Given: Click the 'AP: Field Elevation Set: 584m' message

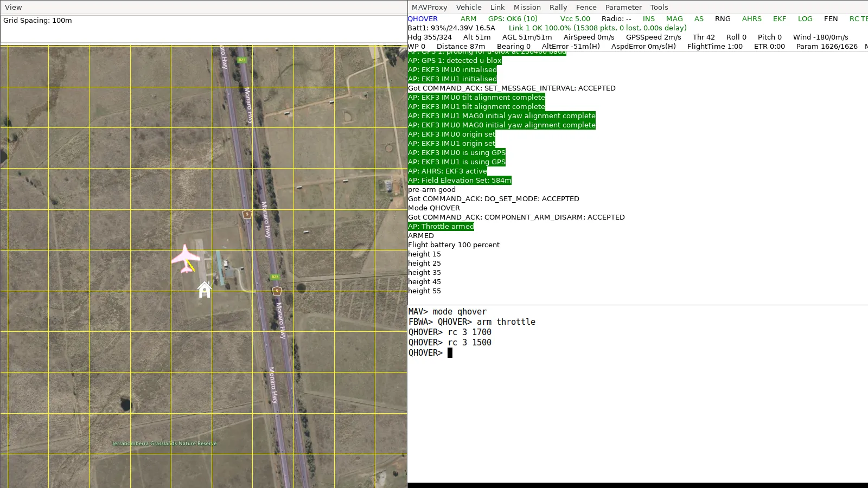Looking at the screenshot, I should (x=459, y=180).
